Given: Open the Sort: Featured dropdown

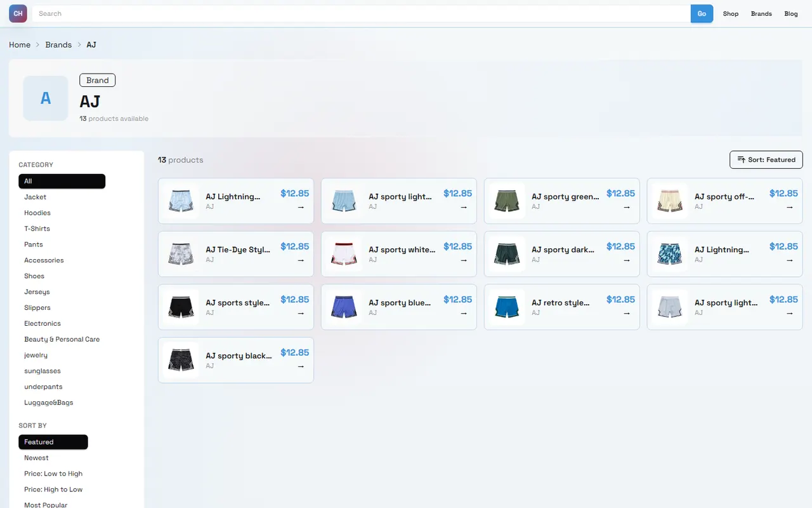Looking at the screenshot, I should click(766, 159).
